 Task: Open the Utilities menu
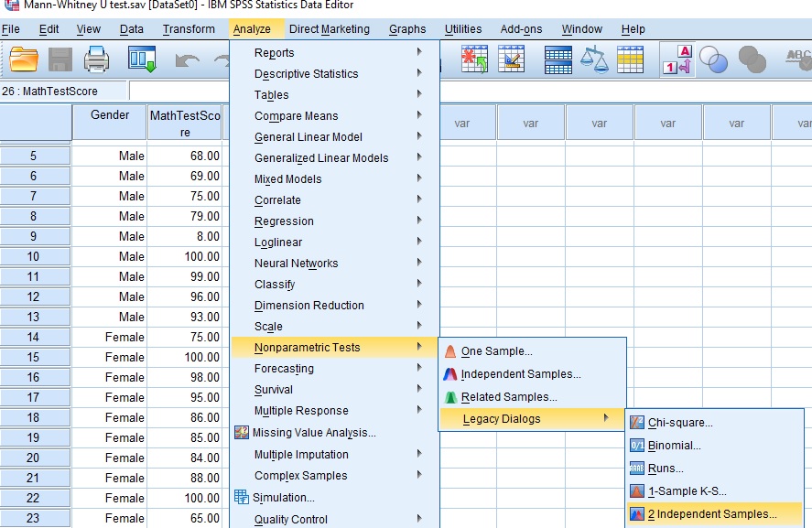[463, 28]
